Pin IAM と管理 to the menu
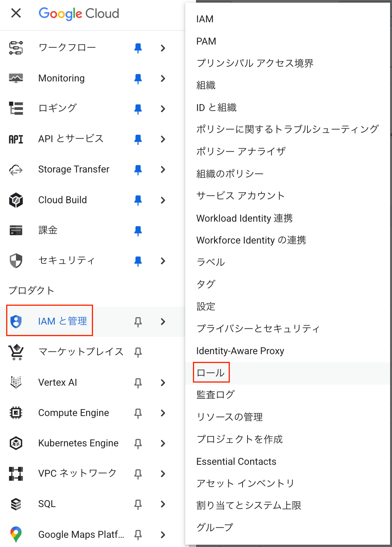392x547 pixels. coord(138,322)
